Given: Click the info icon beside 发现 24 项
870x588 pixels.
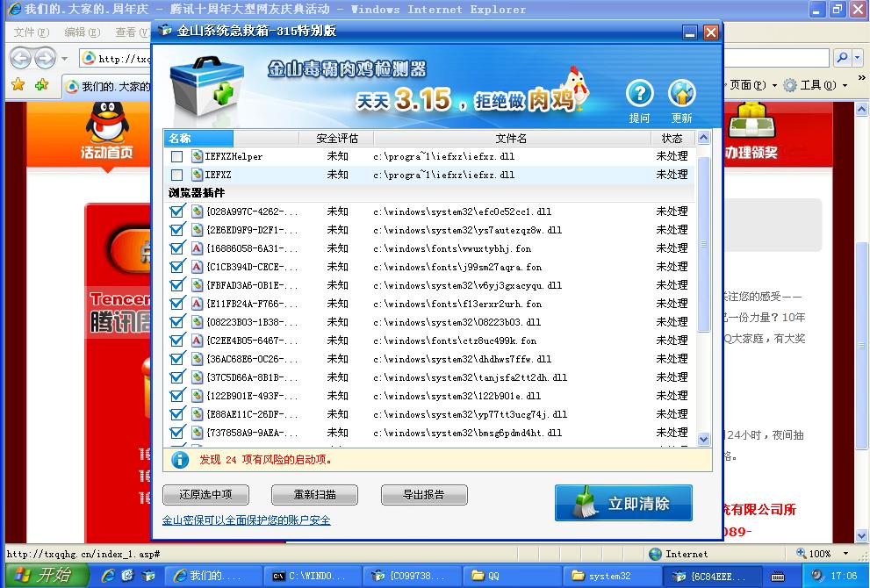Looking at the screenshot, I should 180,460.
